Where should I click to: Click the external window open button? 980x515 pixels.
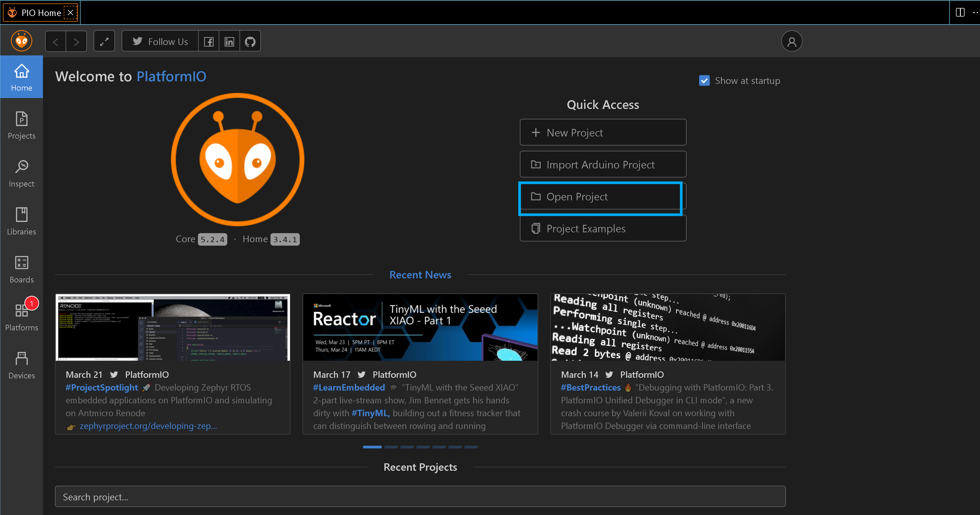pyautogui.click(x=104, y=41)
